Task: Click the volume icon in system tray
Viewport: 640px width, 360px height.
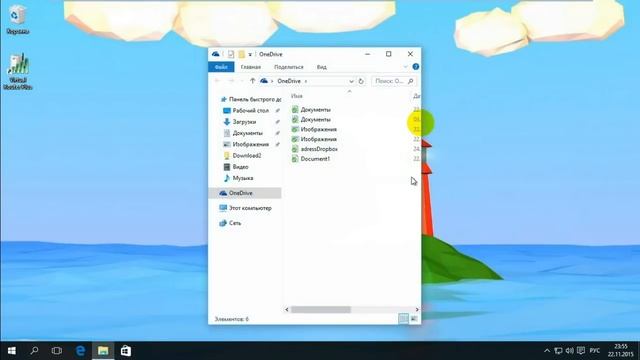Action: 570,351
